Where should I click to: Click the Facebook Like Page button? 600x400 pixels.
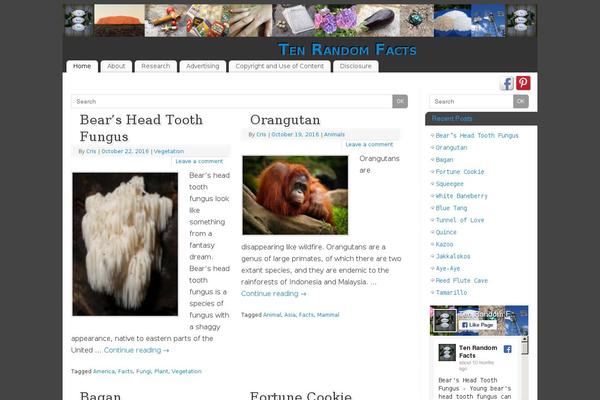pyautogui.click(x=478, y=325)
